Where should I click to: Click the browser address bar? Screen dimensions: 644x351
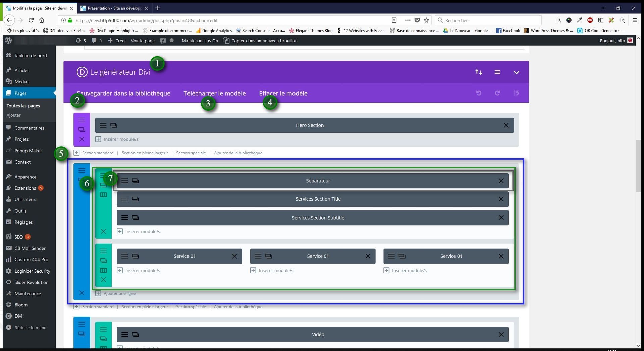(231, 20)
